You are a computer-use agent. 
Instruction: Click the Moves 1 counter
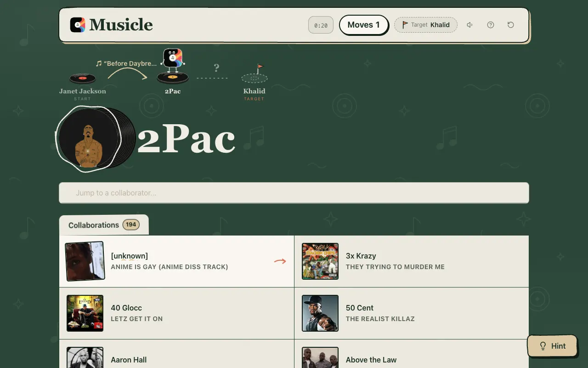pos(364,25)
